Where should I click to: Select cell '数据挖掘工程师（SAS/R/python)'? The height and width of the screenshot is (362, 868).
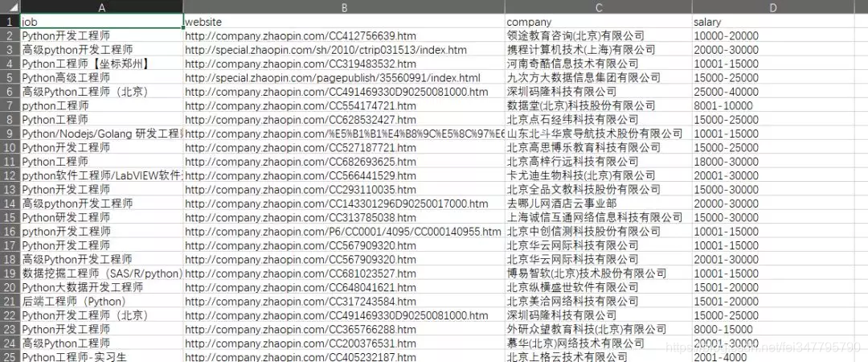(101, 274)
